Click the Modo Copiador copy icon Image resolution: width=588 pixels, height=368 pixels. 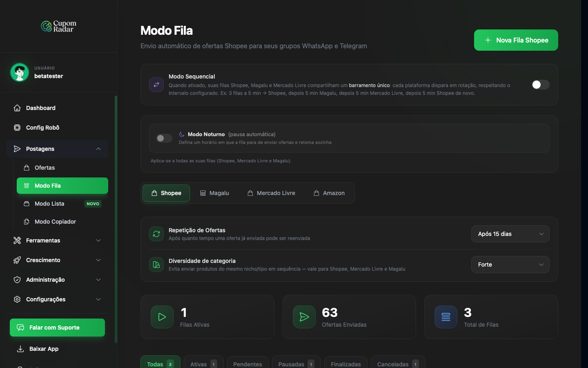pos(27,222)
